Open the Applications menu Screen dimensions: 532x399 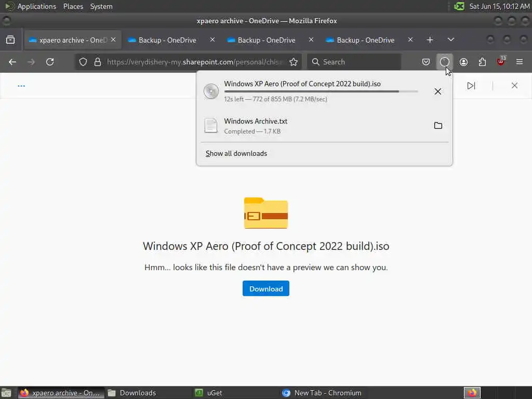coord(37,6)
